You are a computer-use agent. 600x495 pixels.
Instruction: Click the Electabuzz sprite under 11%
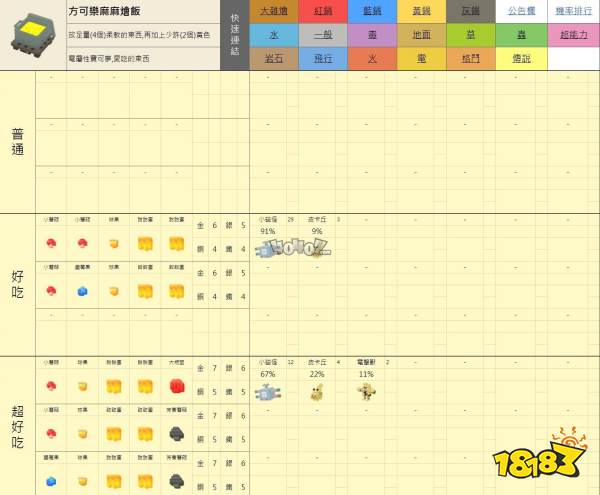tap(366, 392)
